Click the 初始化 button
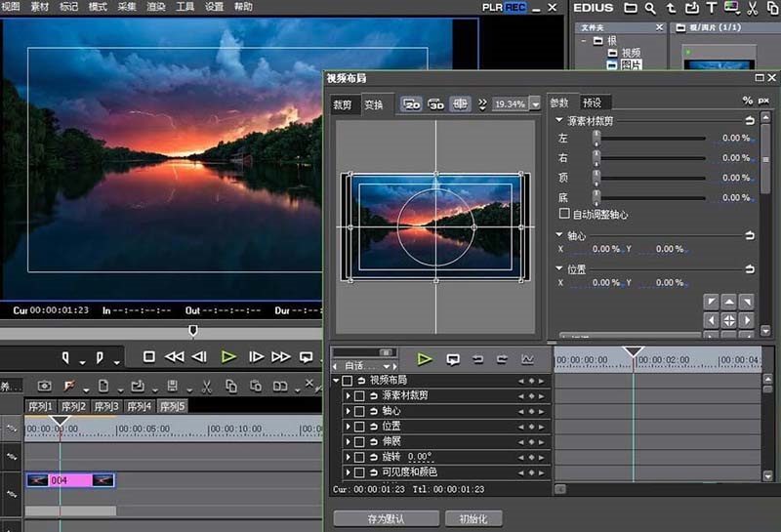The image size is (781, 532). click(473, 518)
